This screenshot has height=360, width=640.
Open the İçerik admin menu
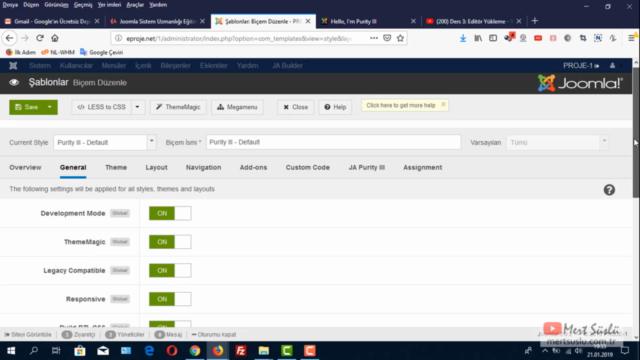click(x=143, y=65)
